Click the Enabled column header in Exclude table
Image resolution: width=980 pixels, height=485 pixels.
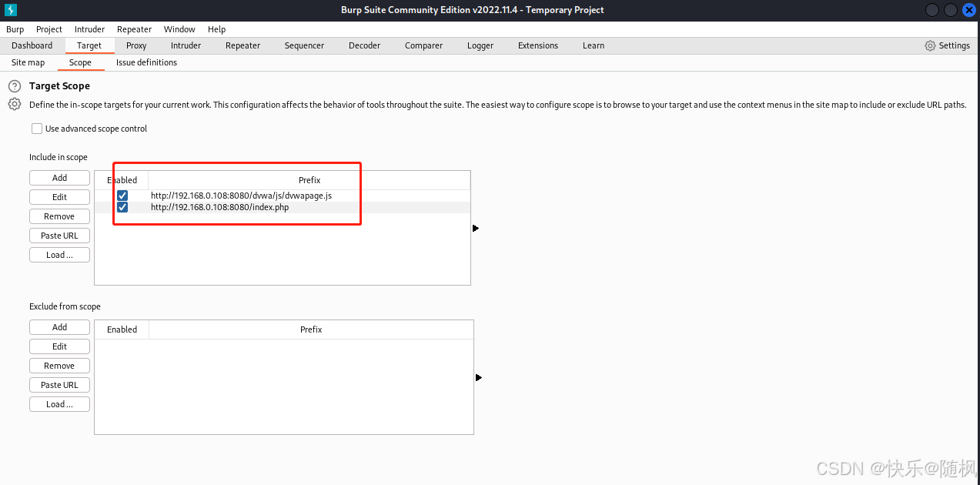coord(122,329)
